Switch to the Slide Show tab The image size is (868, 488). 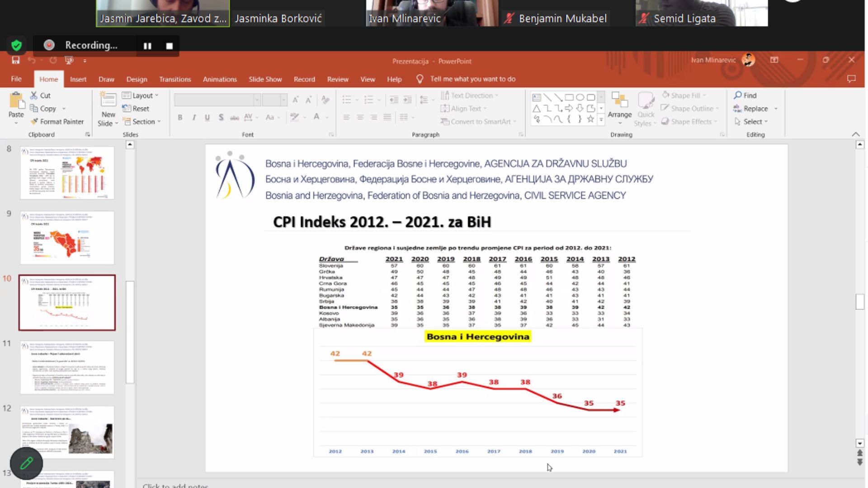[265, 79]
